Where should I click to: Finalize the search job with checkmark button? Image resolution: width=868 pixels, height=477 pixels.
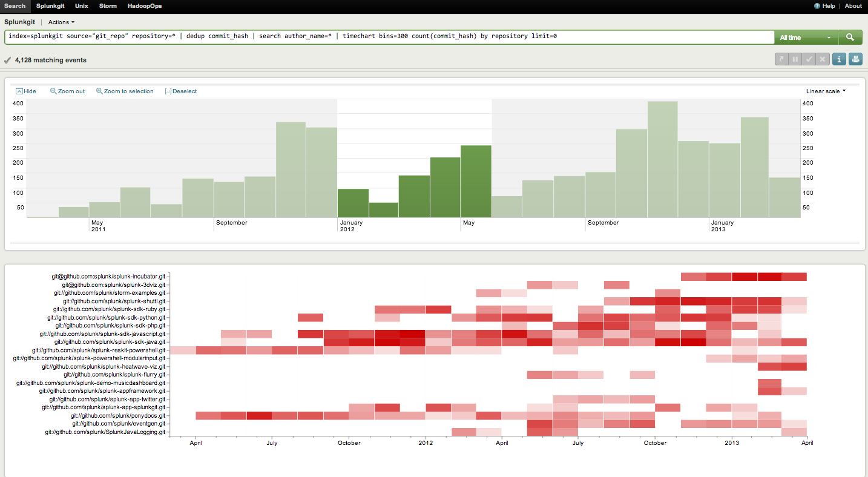[x=809, y=59]
